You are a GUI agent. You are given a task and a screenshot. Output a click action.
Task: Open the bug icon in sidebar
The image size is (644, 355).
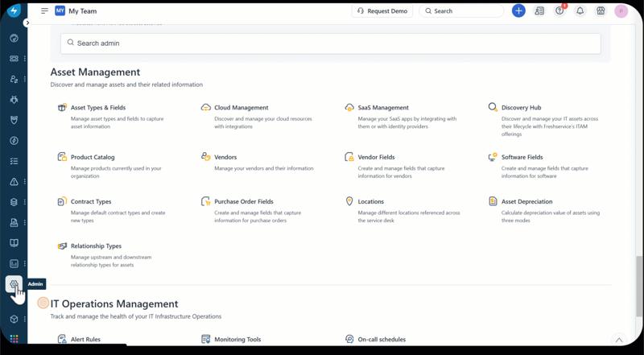pos(14,100)
